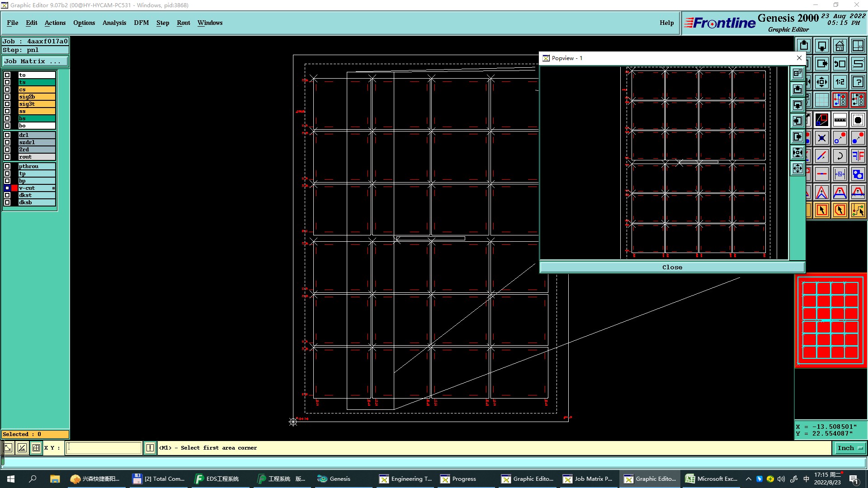Click the rotate arrow tool icon

[x=840, y=156]
